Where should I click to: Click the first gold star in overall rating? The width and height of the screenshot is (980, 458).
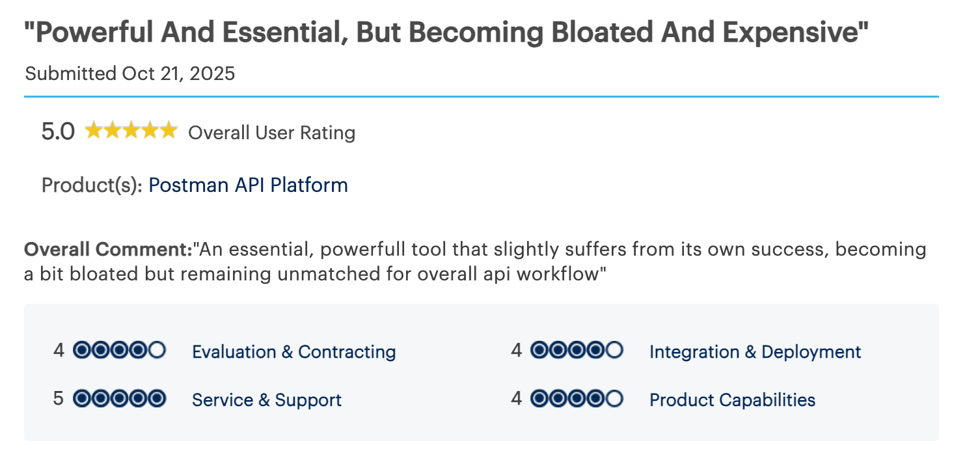pyautogui.click(x=94, y=131)
